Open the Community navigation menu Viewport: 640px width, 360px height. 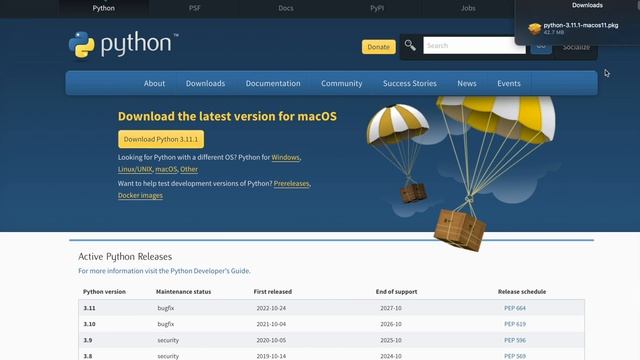(342, 83)
